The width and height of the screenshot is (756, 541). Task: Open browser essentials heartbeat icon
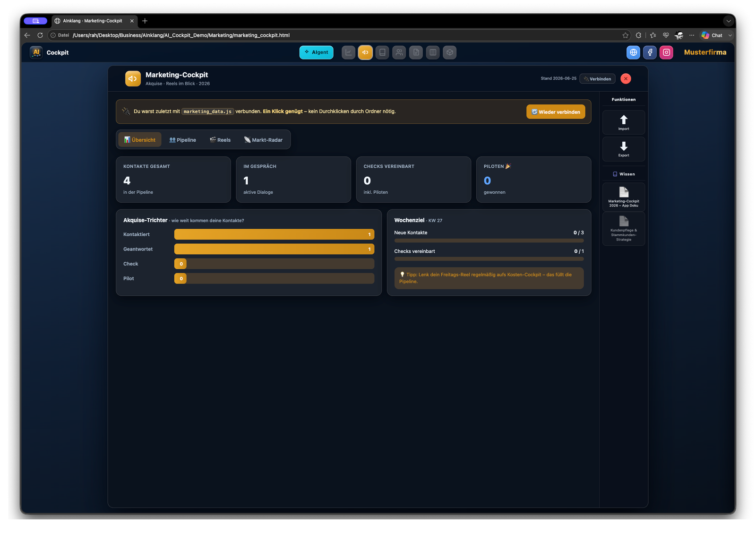(666, 35)
